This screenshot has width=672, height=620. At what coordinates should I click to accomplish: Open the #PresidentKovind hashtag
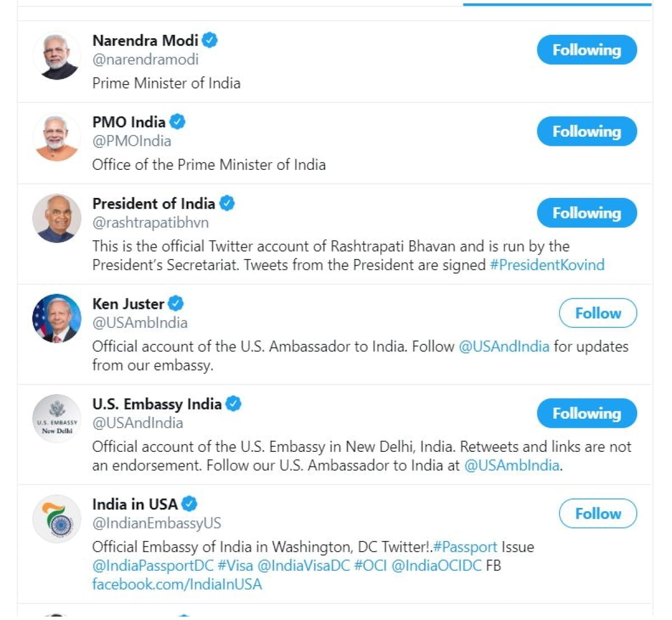coord(547,265)
